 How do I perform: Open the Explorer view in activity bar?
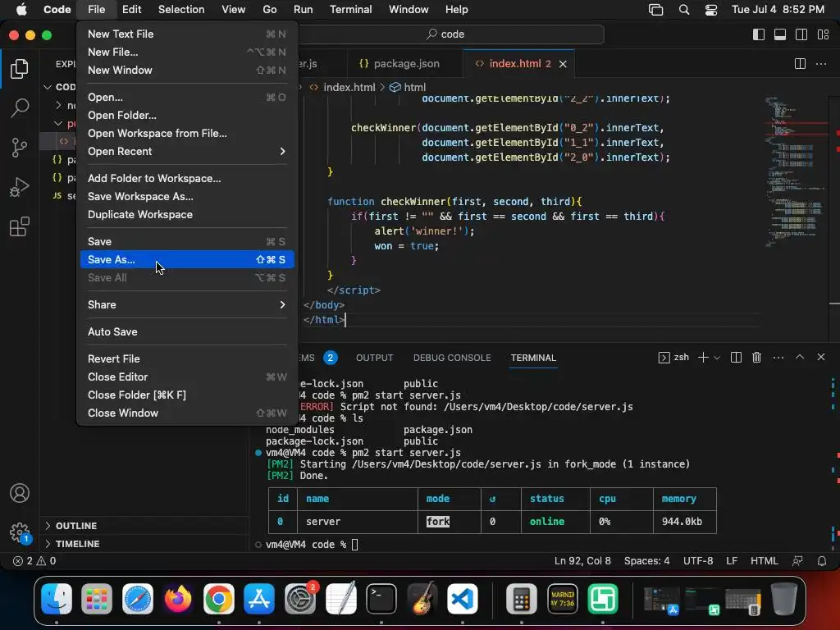point(20,69)
